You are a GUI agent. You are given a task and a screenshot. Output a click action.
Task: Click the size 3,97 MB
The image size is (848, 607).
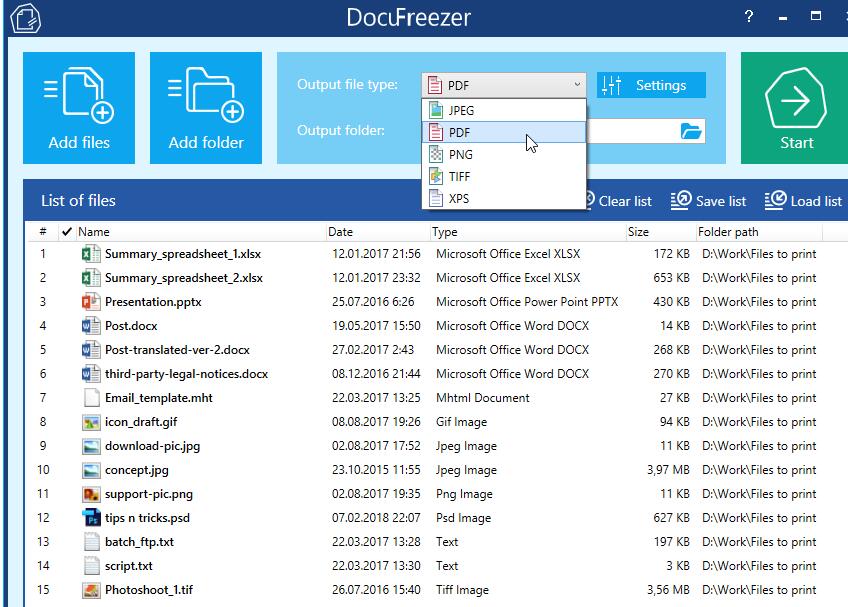(668, 470)
